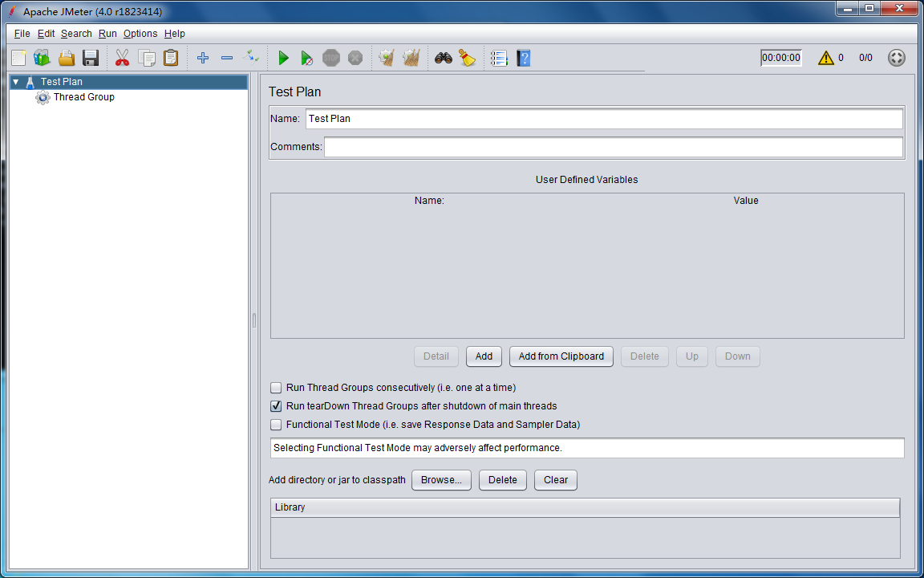Viewport: 924px width, 578px height.
Task: Click the classpath Delete button
Action: 503,480
